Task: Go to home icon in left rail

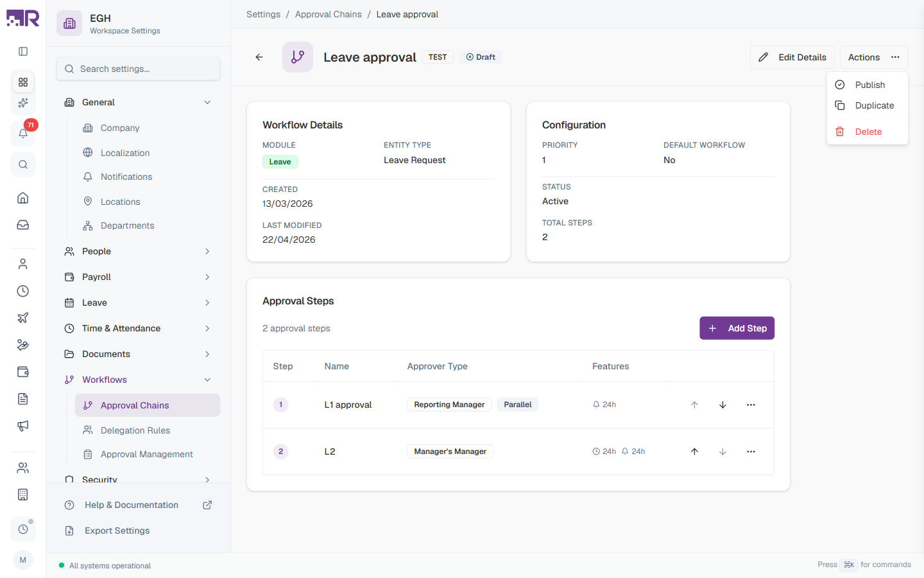Action: 23,198
